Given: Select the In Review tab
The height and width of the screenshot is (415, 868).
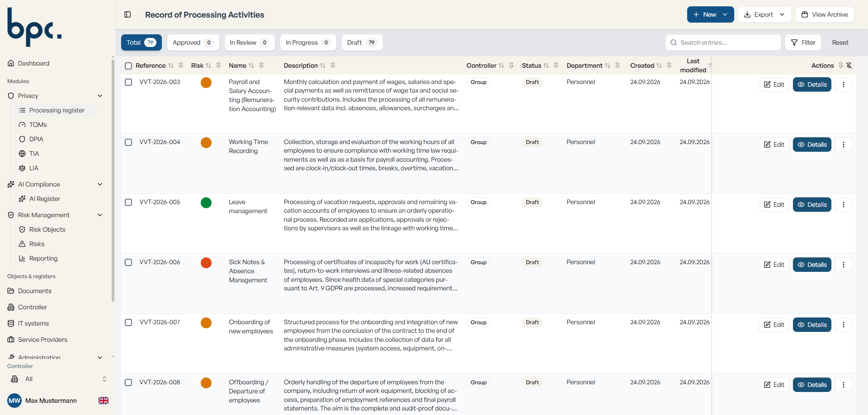Looking at the screenshot, I should click(x=250, y=42).
